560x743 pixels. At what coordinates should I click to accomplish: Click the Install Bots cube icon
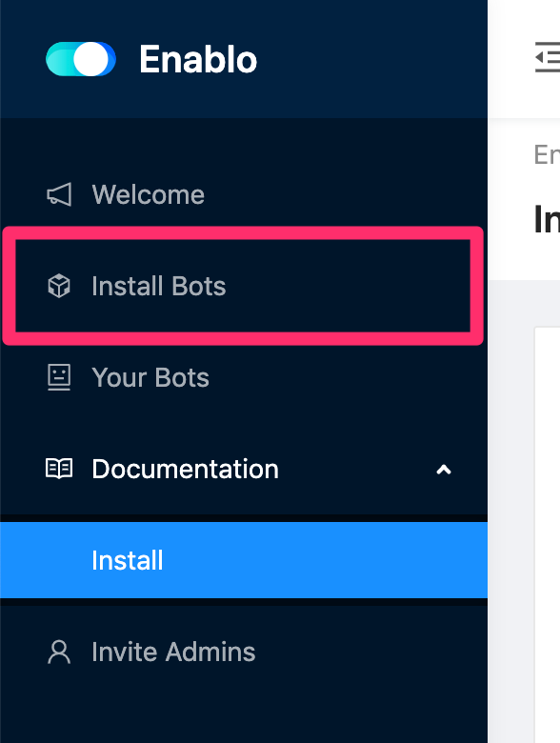pyautogui.click(x=59, y=286)
